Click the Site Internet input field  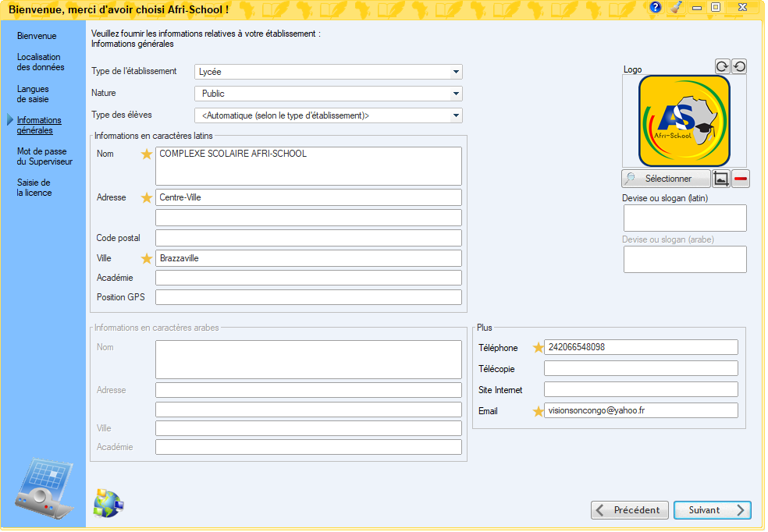(x=641, y=389)
